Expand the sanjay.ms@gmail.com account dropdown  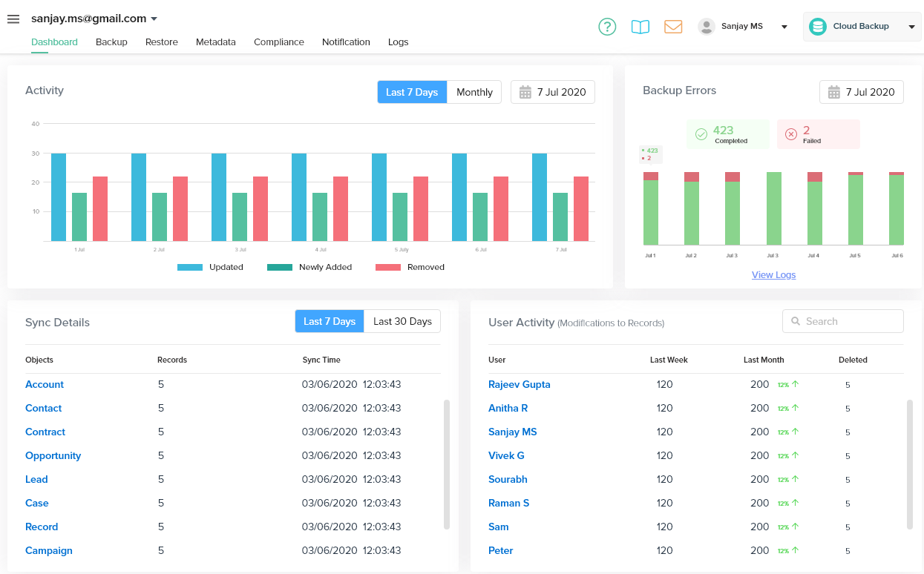154,19
